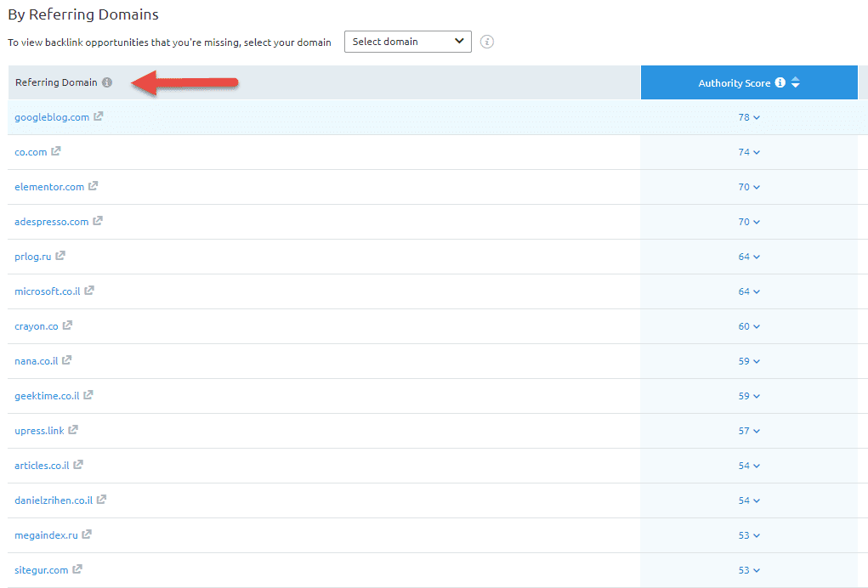Expand authority score 53 for sitegur.com
The height and width of the screenshot is (588, 868).
point(749,570)
